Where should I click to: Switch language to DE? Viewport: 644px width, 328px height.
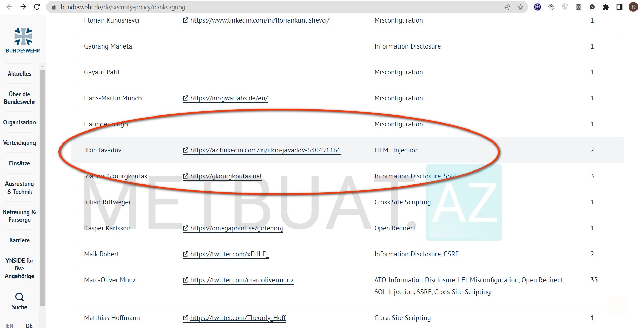[x=29, y=325]
